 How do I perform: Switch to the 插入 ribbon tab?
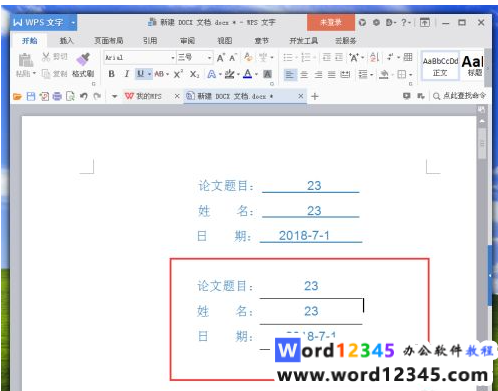(x=66, y=41)
